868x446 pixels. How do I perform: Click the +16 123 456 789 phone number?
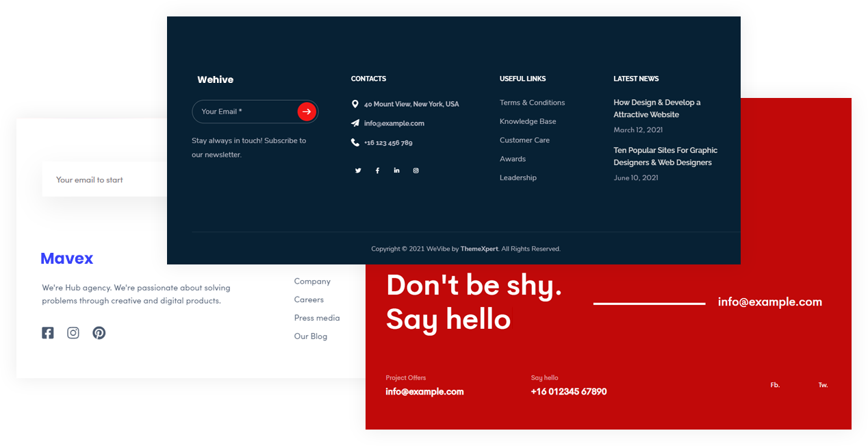388,143
